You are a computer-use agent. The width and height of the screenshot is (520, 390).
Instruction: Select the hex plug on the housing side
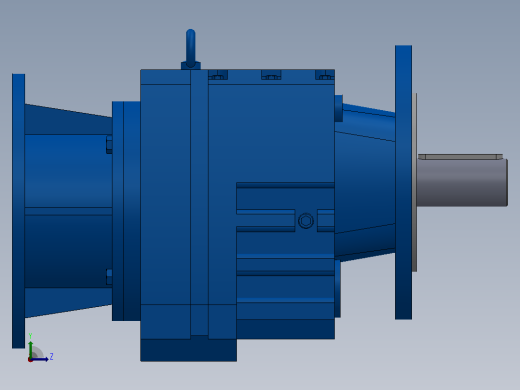(306, 221)
